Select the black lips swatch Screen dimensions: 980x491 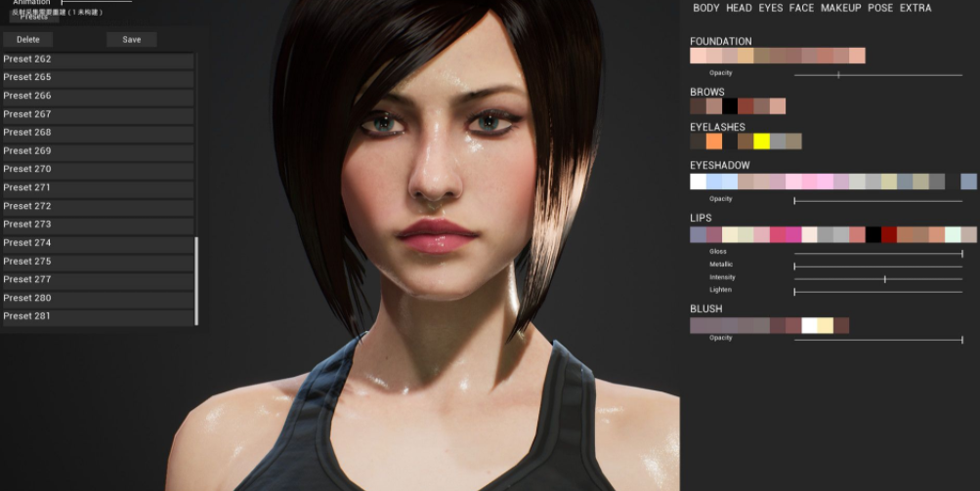click(873, 235)
